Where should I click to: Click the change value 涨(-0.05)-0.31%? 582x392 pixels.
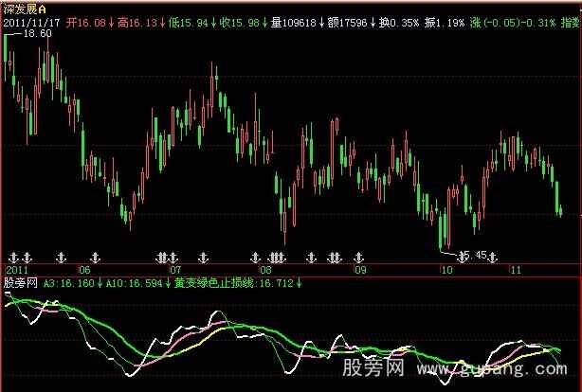pos(513,23)
